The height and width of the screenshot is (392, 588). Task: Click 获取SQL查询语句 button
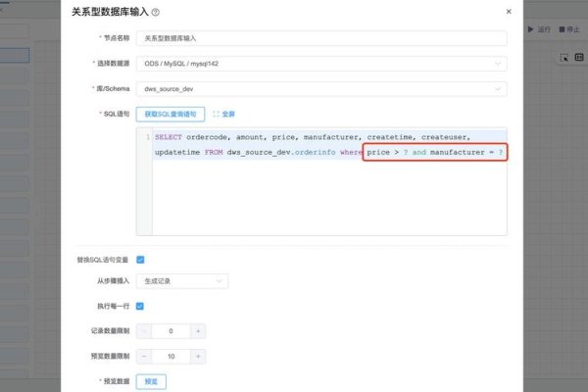(x=171, y=114)
